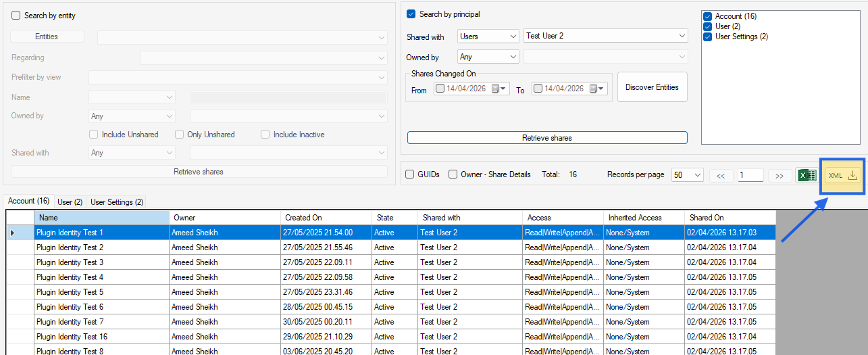Click 02/04/2026 13.17.03 Shared On cell
This screenshot has width=868, height=355.
coord(730,233)
